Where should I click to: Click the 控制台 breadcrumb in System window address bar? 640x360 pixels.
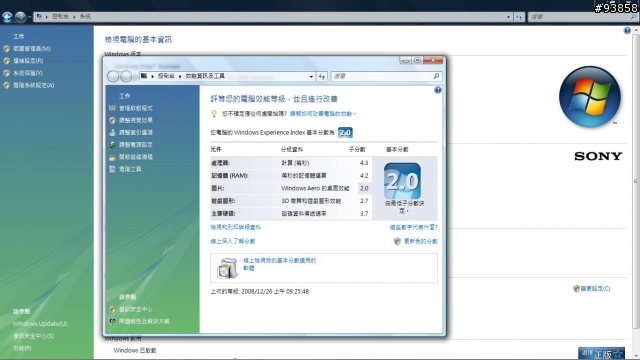(x=60, y=17)
